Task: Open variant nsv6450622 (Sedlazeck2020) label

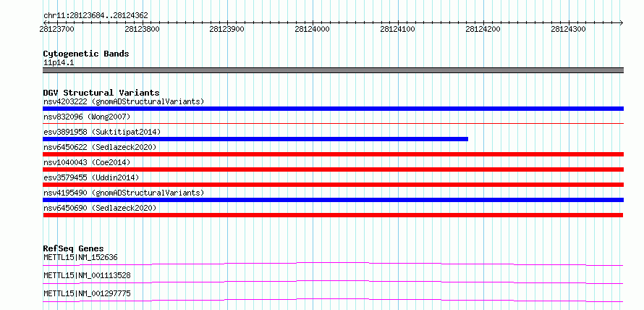Action: tap(100, 147)
